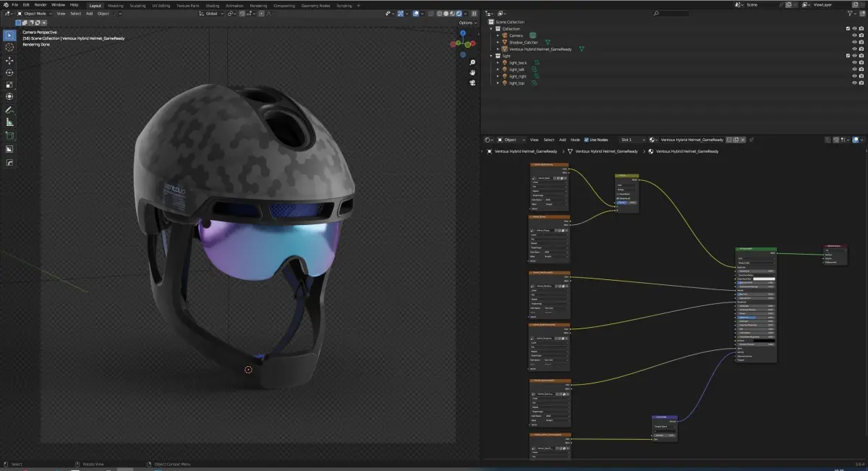Hide Ventoux Hybrid Helmet_GameReady with eye icon
Viewport: 868px width, 471px height.
pos(854,49)
